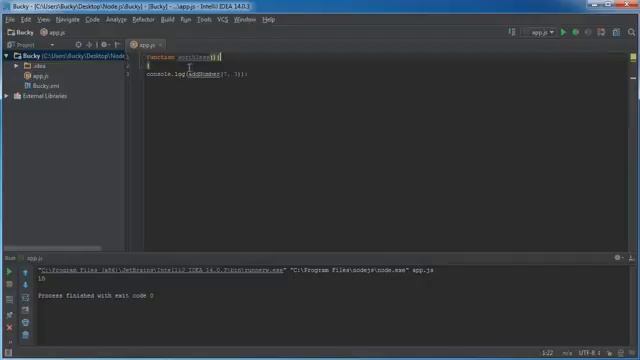Toggle scroll to end in the Run console
Image resolution: width=640 pixels, height=360 pixels.
click(x=25, y=310)
